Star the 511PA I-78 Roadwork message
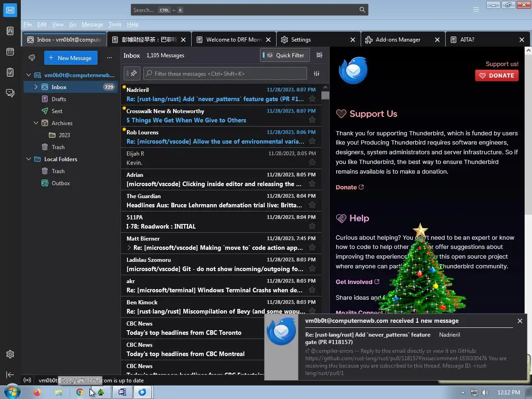This screenshot has width=532, height=399. pos(312,226)
